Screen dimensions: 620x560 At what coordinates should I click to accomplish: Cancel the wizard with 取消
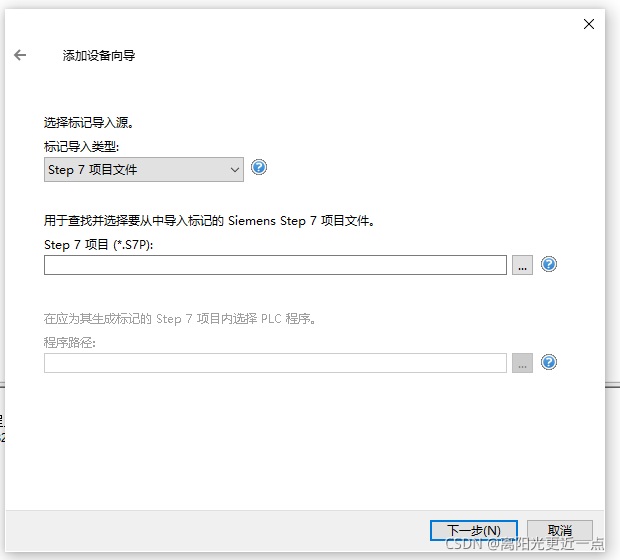tap(560, 530)
